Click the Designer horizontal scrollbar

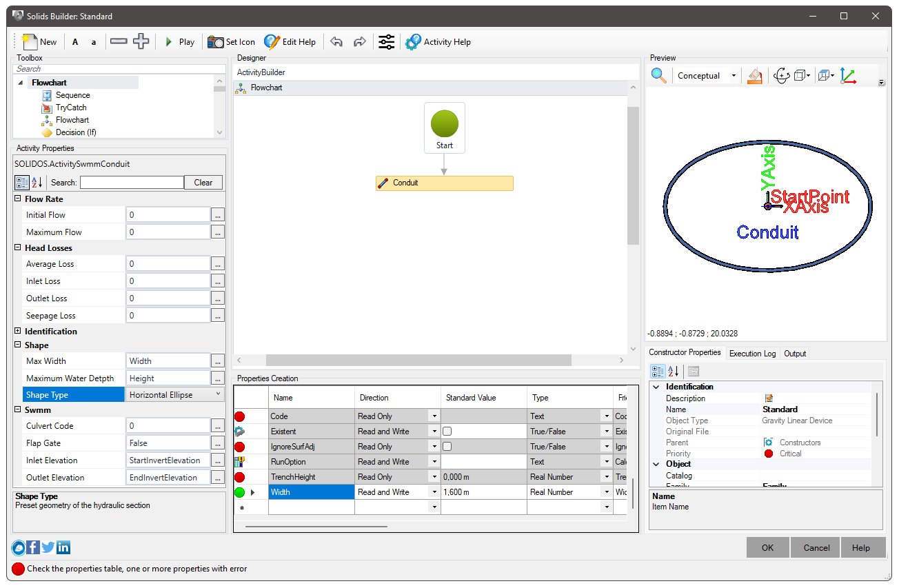pyautogui.click(x=418, y=361)
